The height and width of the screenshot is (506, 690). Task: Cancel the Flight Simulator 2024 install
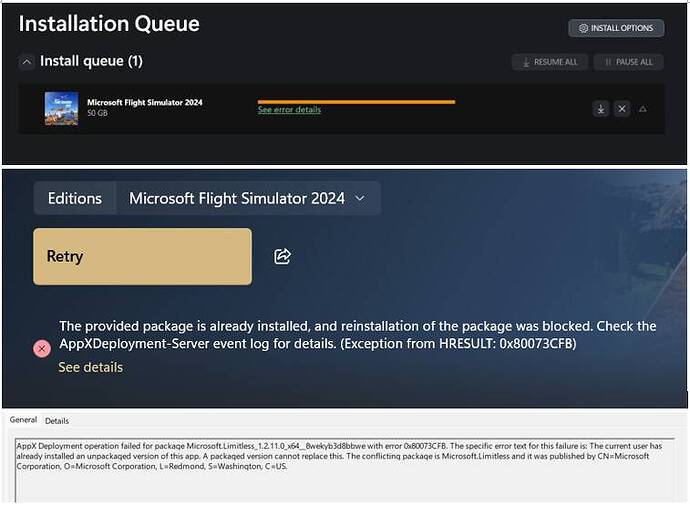[x=622, y=108]
